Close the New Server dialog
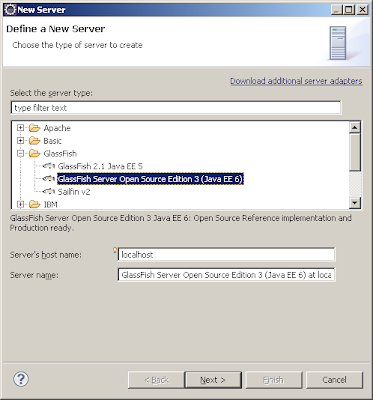373x400 pixels. coord(362,10)
